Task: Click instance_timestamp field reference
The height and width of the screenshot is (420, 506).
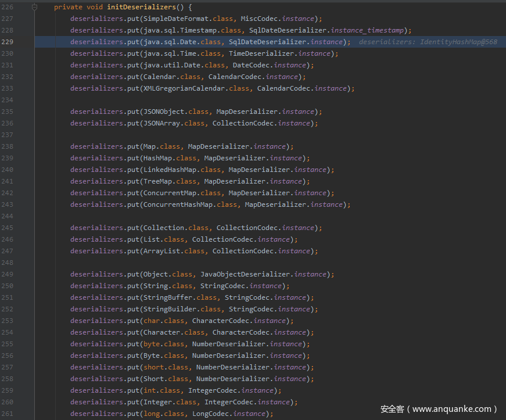Action: 368,30
